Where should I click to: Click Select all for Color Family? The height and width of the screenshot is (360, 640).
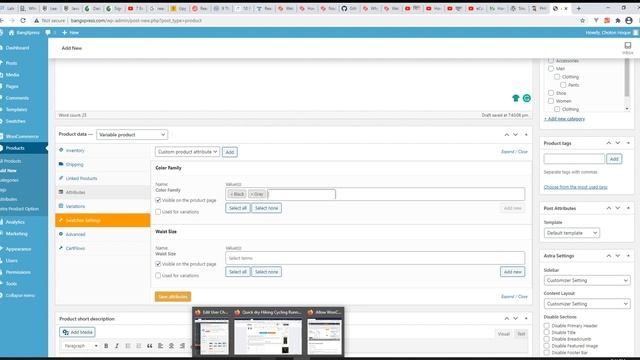click(x=238, y=208)
